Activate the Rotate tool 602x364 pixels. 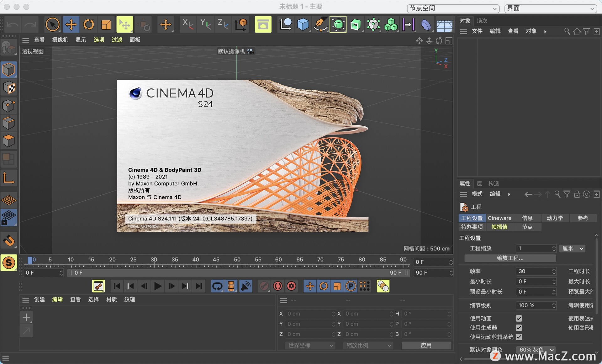tap(89, 24)
